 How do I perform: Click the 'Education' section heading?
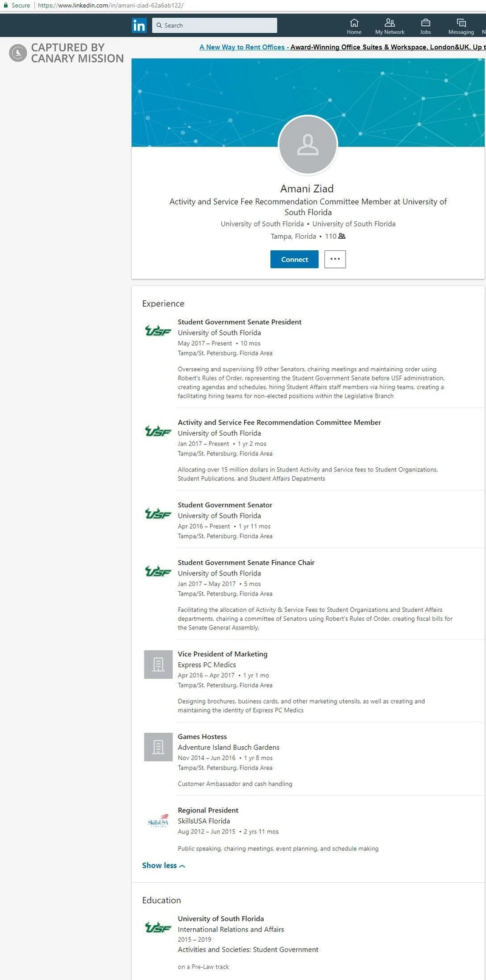pyautogui.click(x=162, y=900)
